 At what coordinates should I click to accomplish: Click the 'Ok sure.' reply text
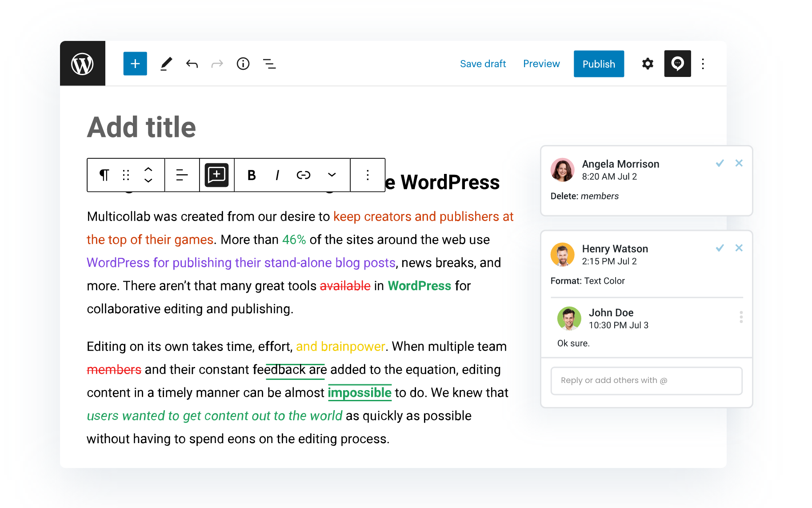pyautogui.click(x=573, y=343)
